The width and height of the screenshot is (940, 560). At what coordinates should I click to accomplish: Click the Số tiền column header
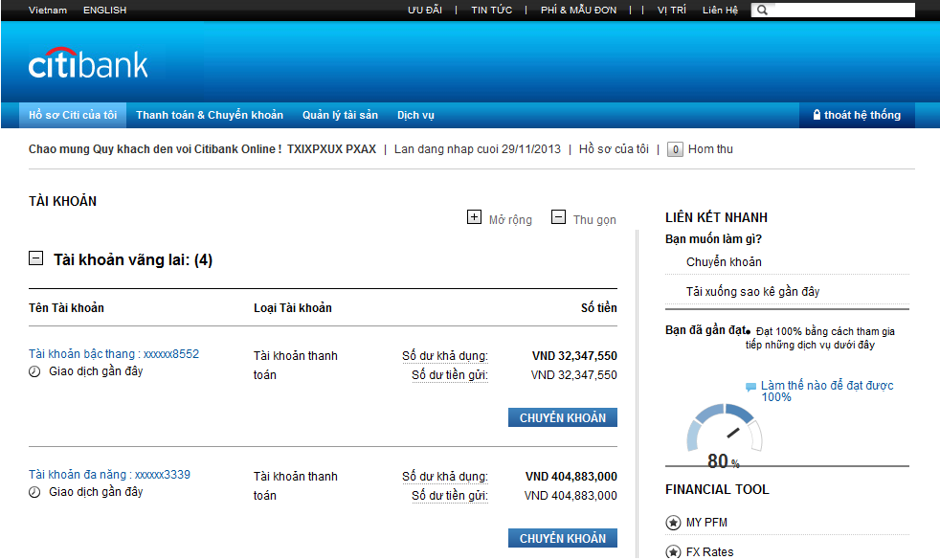point(599,308)
